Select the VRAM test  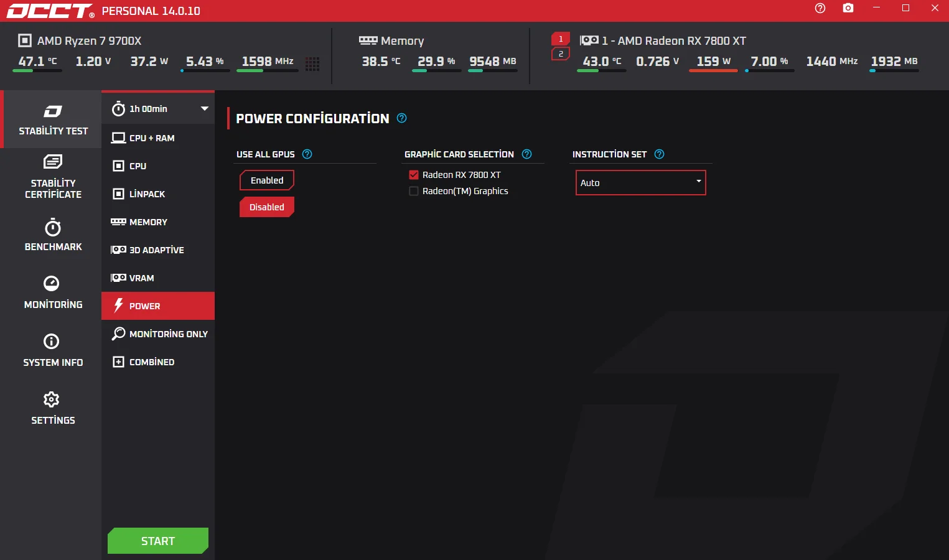coord(158,278)
